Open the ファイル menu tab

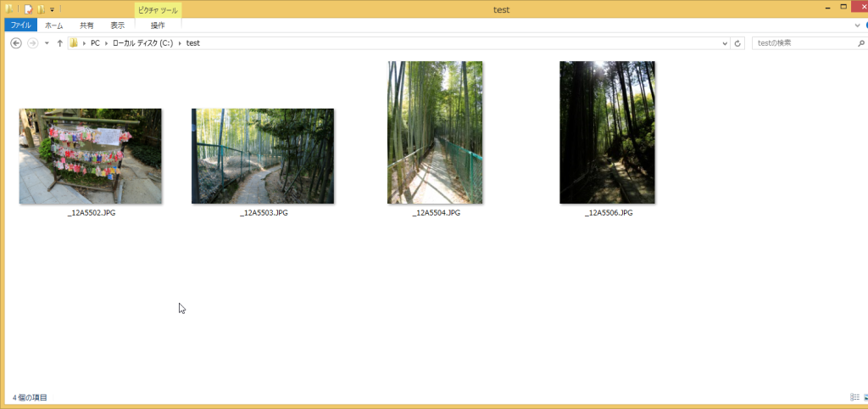21,25
